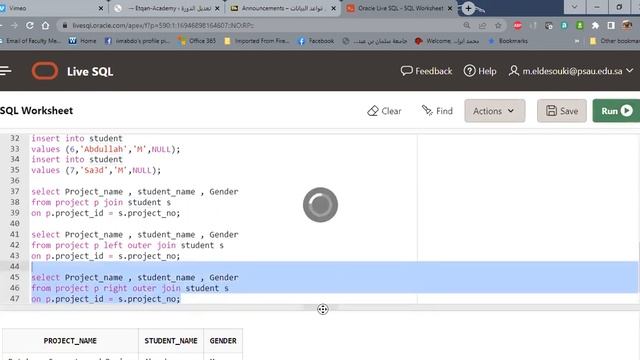Open the Feedback speech bubble link
Image resolution: width=640 pixels, height=360 pixels.
426,71
